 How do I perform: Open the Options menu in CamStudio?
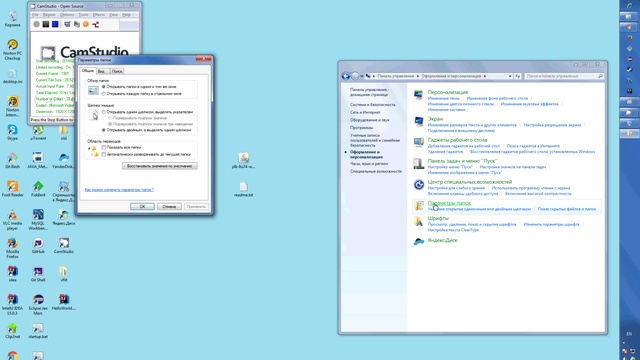[67, 15]
